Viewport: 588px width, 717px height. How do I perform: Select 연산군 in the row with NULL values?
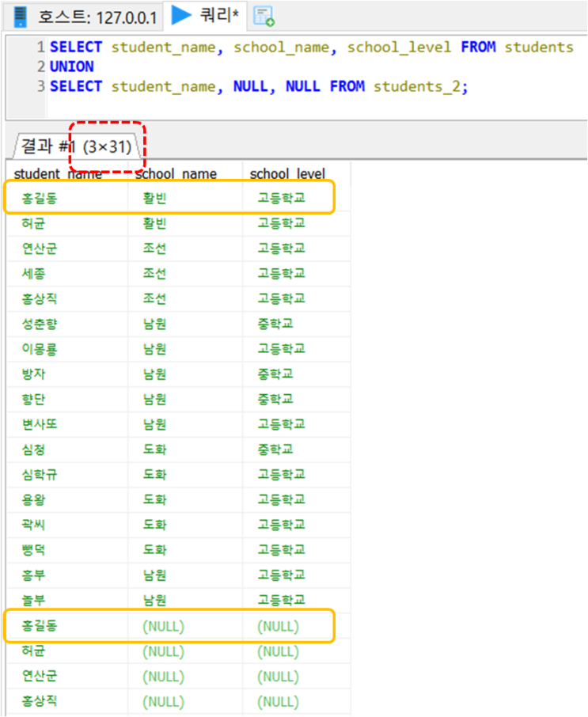pyautogui.click(x=40, y=676)
